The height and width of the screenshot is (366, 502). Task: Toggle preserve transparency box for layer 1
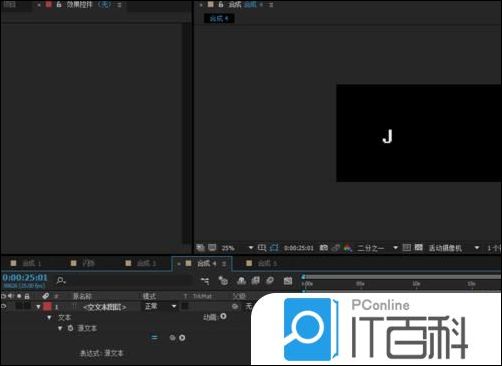pos(185,306)
